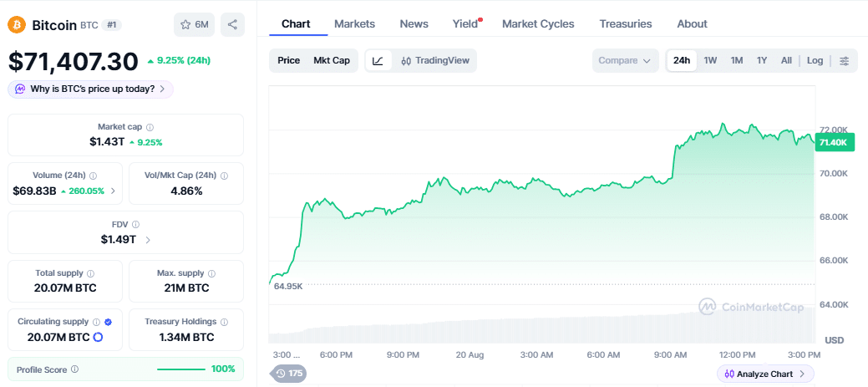Screen dimensions: 868x387
Task: Click Why is BTC's price up today?
Action: [x=90, y=89]
